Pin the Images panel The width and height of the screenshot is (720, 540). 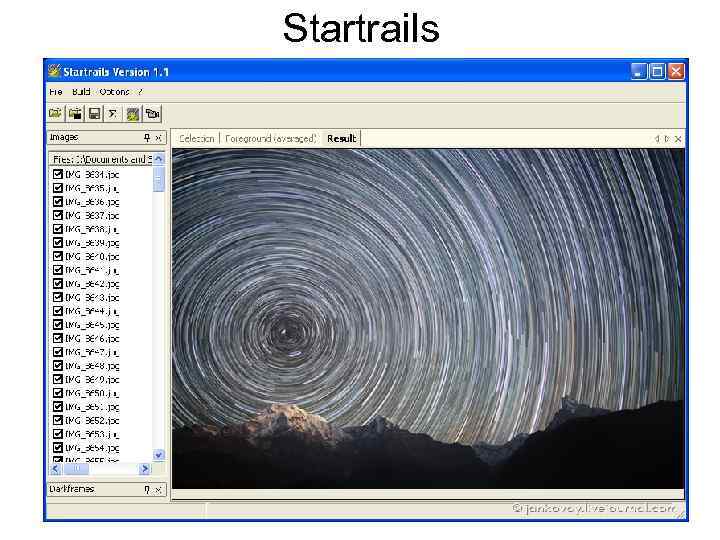[x=147, y=138]
